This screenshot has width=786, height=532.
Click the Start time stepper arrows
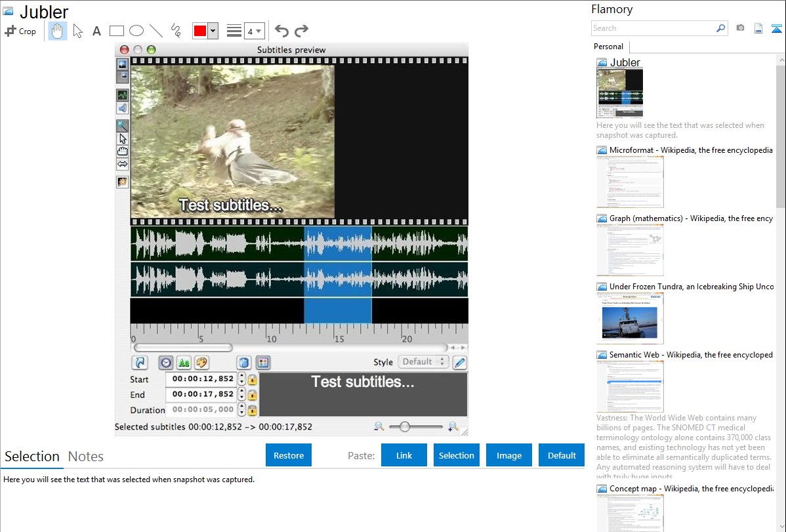(241, 379)
